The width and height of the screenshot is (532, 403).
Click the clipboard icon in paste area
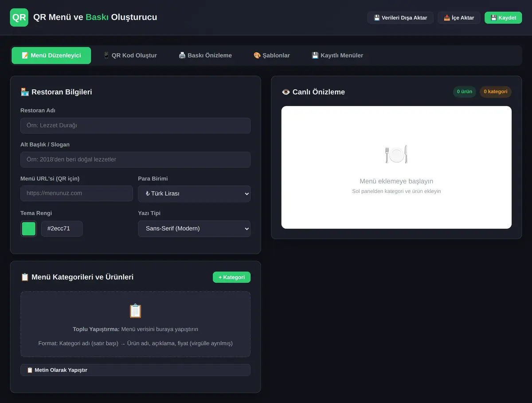(x=135, y=311)
